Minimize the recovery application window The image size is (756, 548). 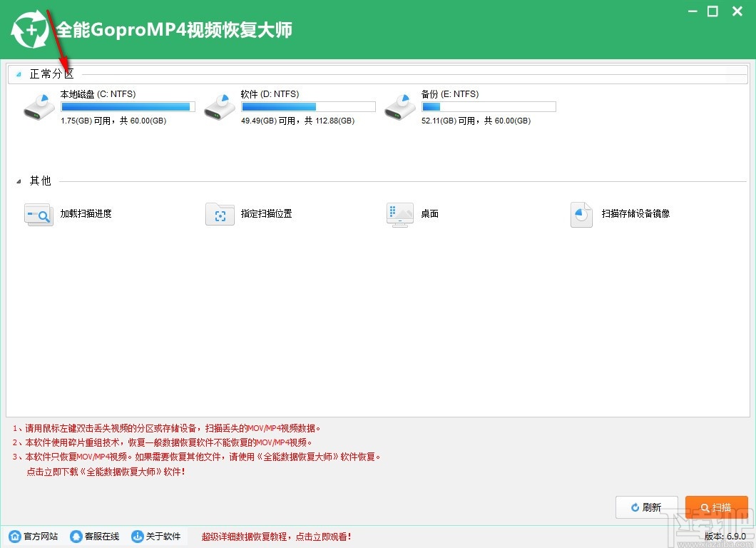click(x=693, y=11)
